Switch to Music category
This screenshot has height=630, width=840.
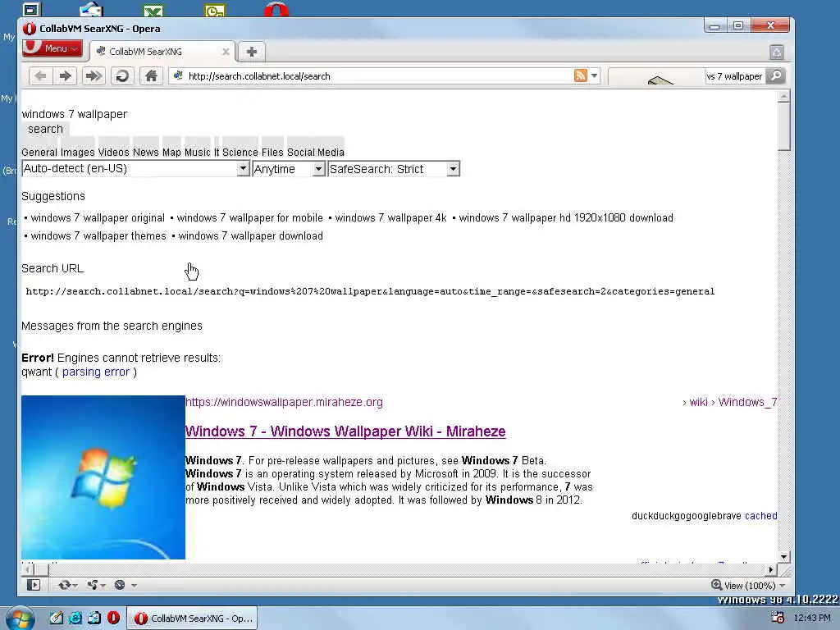[197, 152]
